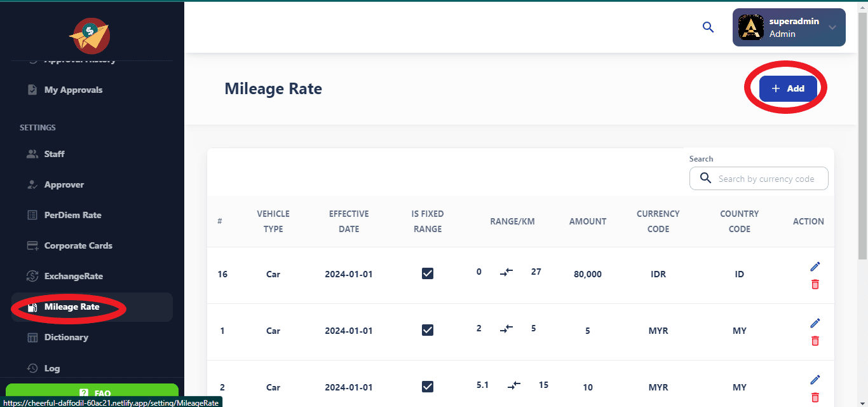The height and width of the screenshot is (407, 868).
Task: Click the search magnifier icon in header
Action: click(708, 27)
